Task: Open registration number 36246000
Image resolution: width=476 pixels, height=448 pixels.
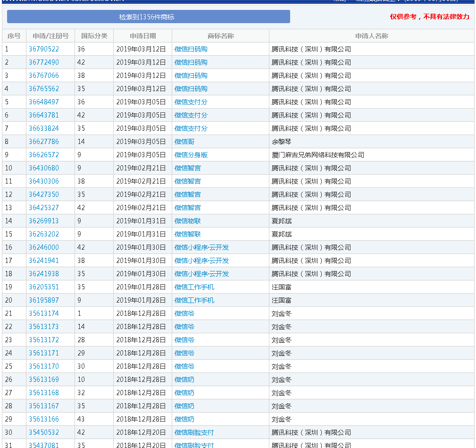Action: [44, 247]
